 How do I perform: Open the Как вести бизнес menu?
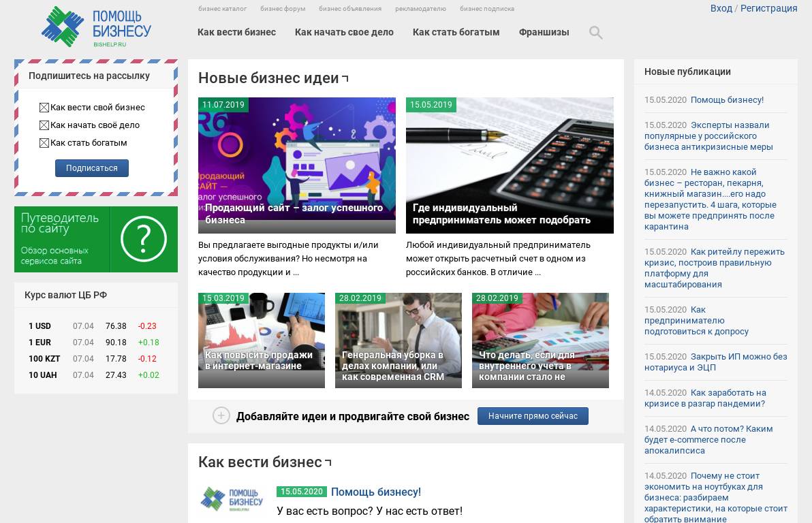(236, 32)
